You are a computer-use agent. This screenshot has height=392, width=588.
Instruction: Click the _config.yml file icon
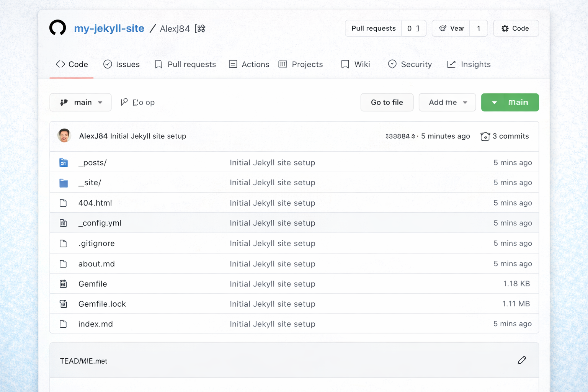[x=63, y=223]
